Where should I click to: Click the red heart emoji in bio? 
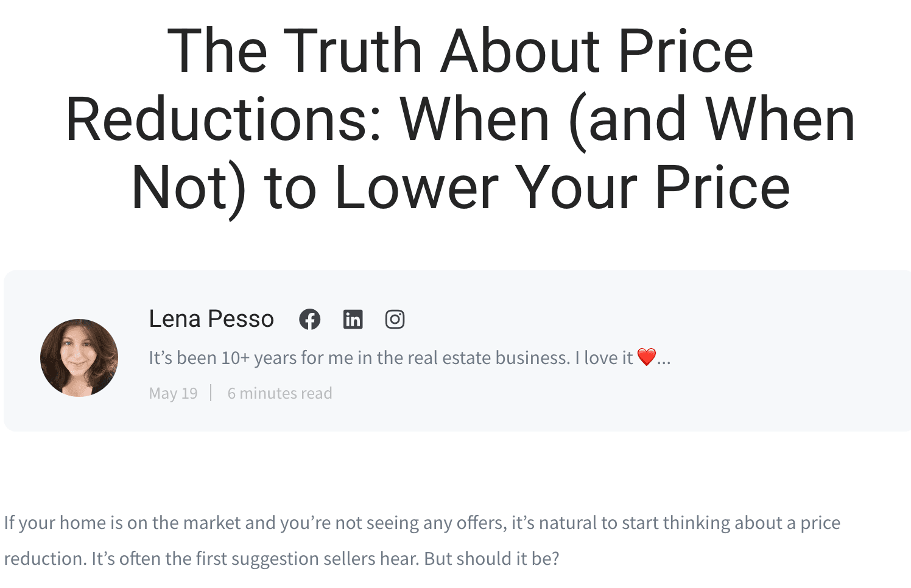pos(646,357)
